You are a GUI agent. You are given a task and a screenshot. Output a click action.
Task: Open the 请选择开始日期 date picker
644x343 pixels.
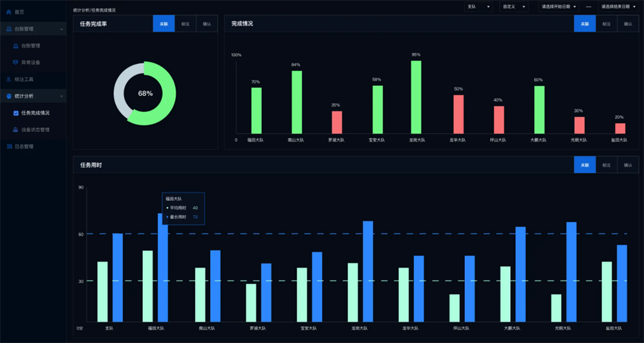click(558, 6)
